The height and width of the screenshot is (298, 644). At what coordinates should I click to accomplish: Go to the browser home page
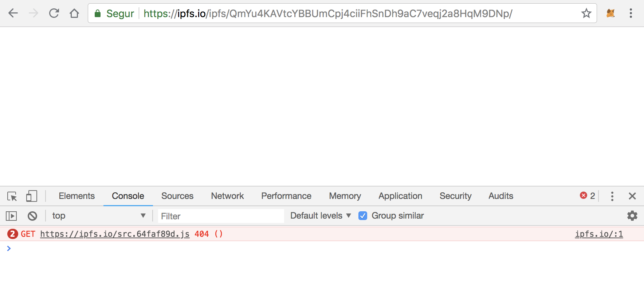point(74,13)
